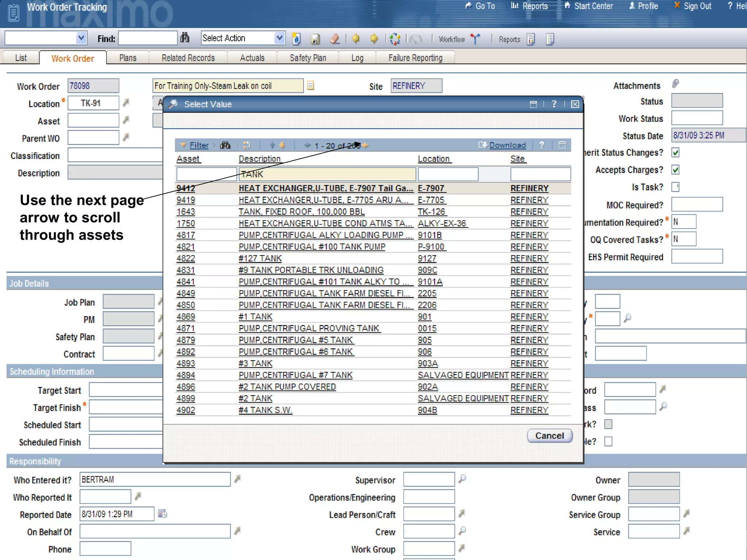Open Who Entered It detail arrow
Viewport: 747px width, 560px height.
point(237,479)
